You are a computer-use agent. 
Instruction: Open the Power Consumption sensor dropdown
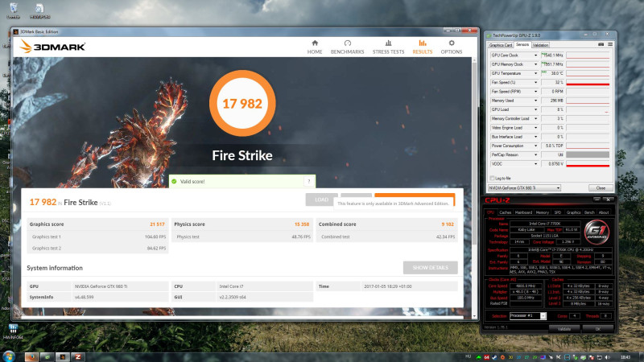coord(535,146)
